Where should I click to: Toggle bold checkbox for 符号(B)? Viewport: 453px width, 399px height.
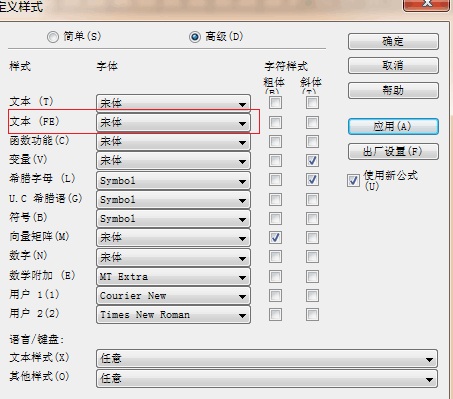[x=275, y=219]
